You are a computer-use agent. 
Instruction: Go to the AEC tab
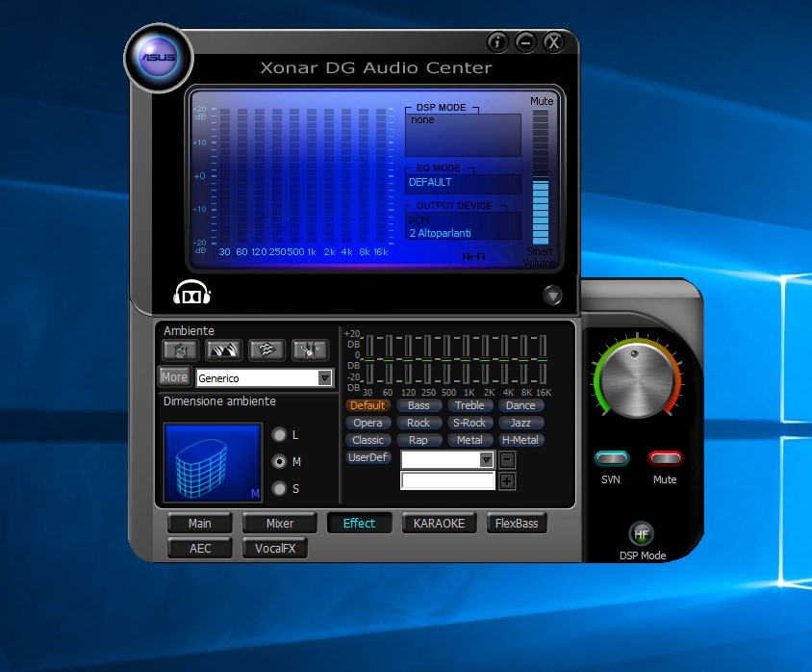200,548
